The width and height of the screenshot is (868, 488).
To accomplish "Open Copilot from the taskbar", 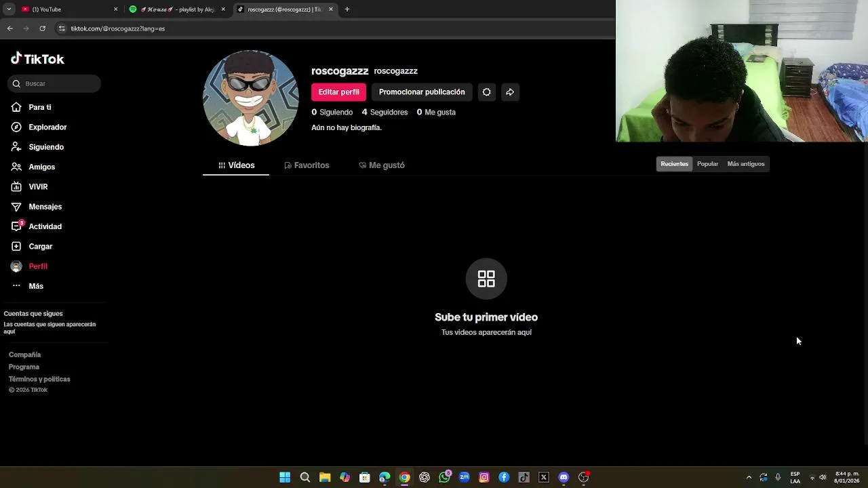I will pos(344,477).
